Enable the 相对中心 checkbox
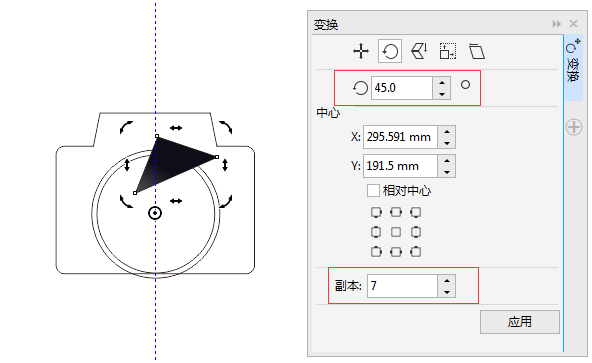 373,191
